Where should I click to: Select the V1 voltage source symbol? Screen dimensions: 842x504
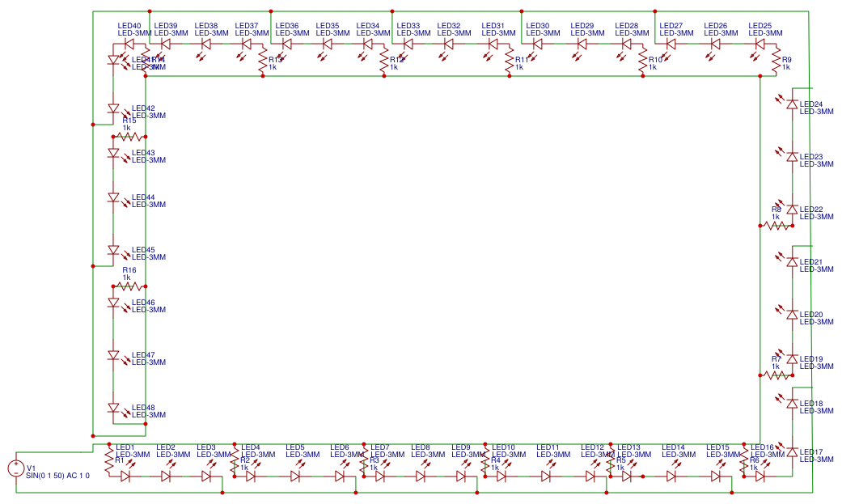(x=15, y=468)
